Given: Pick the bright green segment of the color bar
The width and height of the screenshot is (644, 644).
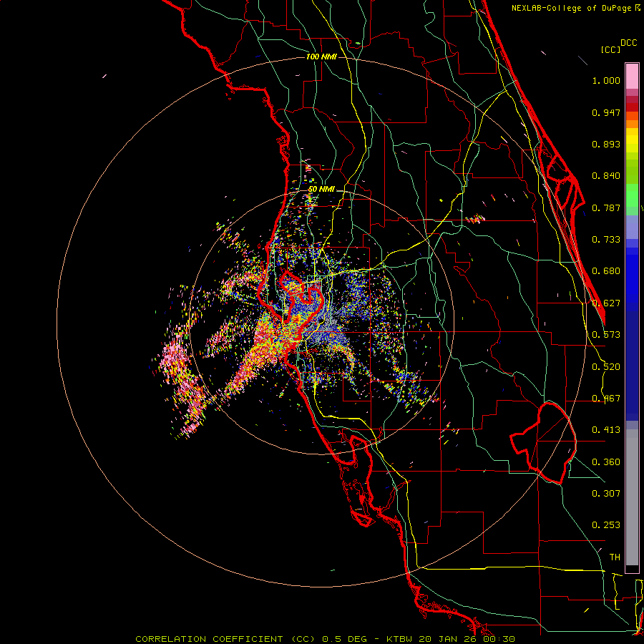Looking at the screenshot, I should pos(632,195).
